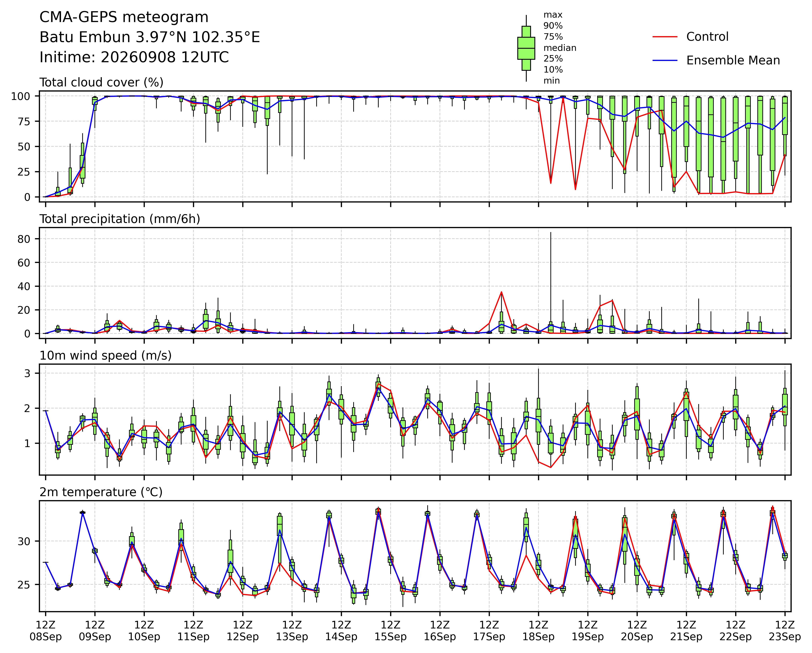Click the Batu Embun location text
The image size is (812, 653).
click(149, 38)
